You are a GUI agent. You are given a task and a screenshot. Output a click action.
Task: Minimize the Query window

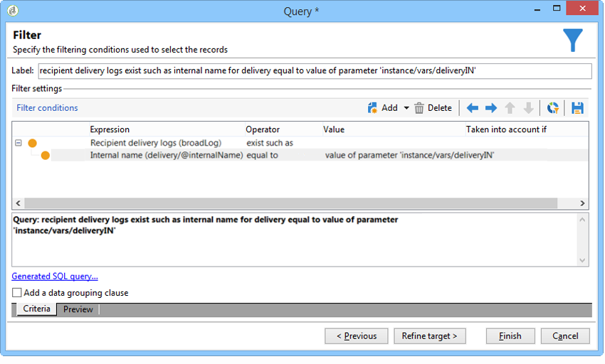point(537,9)
